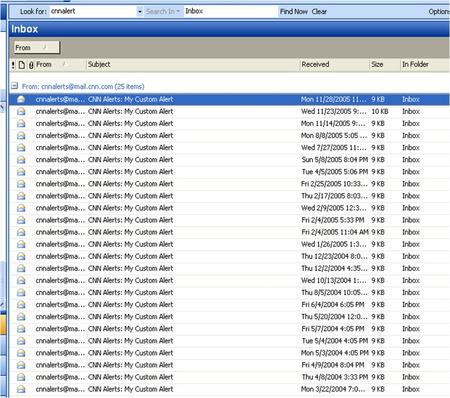Sort by the In Folder column header
Image resolution: width=450 pixels, height=398 pixels.
(425, 65)
